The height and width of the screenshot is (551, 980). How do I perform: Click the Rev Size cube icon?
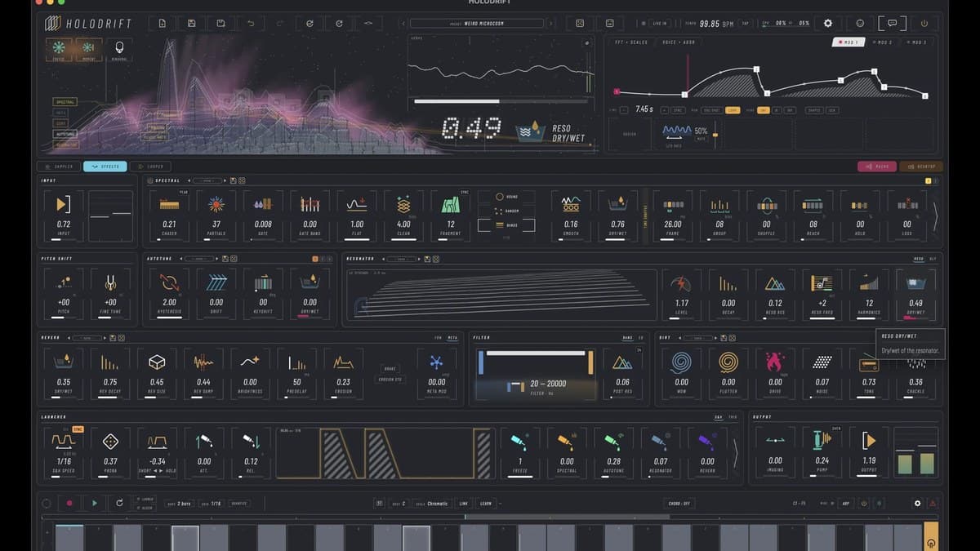pyautogui.click(x=157, y=362)
